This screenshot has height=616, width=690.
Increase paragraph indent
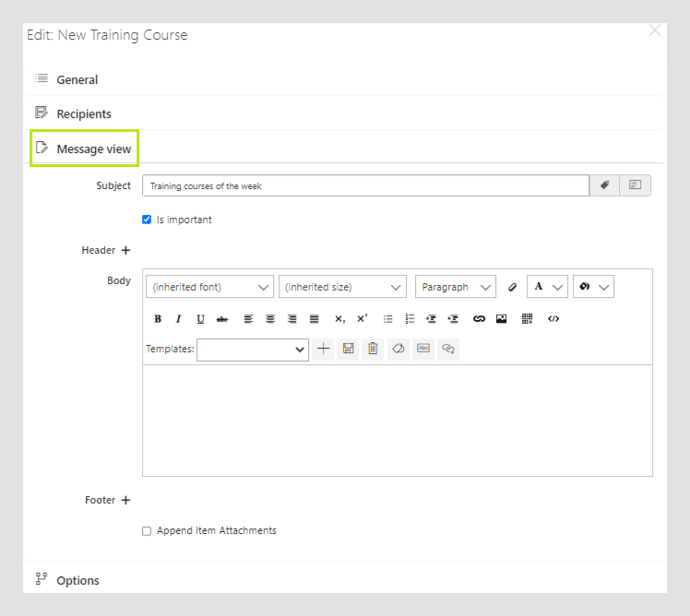(431, 319)
